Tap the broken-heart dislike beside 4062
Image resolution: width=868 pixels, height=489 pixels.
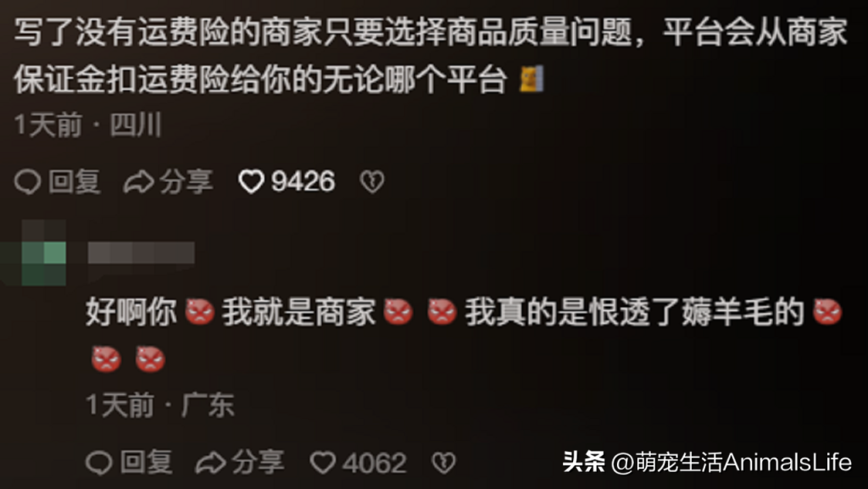pos(443,463)
